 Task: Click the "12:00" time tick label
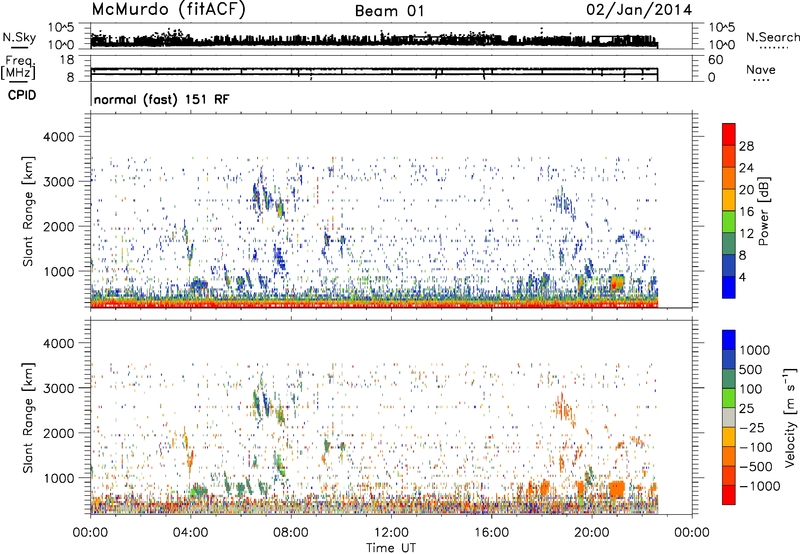(391, 533)
